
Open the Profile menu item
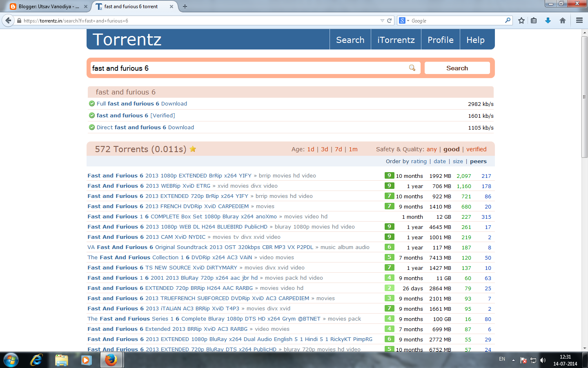pyautogui.click(x=440, y=39)
